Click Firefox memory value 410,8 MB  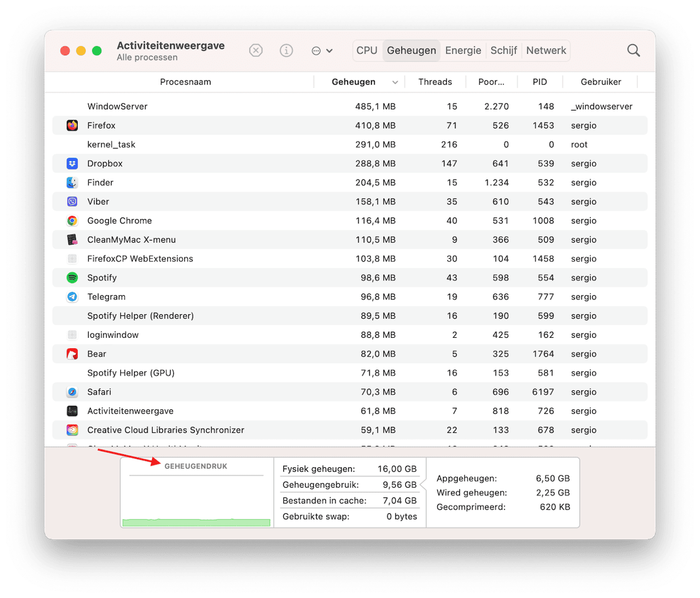(375, 125)
